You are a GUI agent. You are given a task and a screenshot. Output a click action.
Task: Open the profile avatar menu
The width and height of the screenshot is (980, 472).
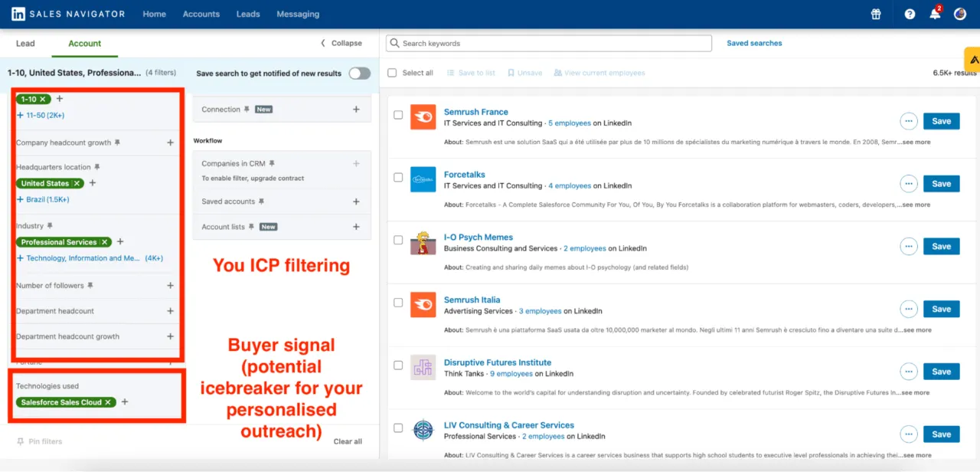tap(960, 14)
